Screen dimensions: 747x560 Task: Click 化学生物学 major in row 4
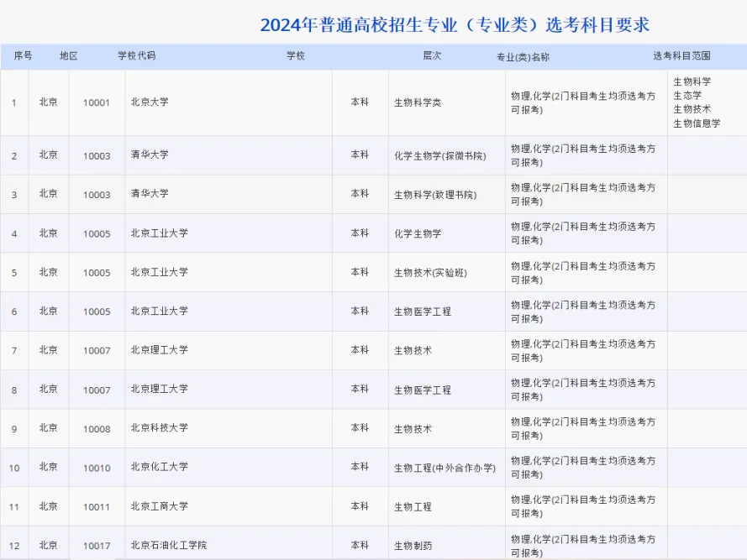pos(418,233)
